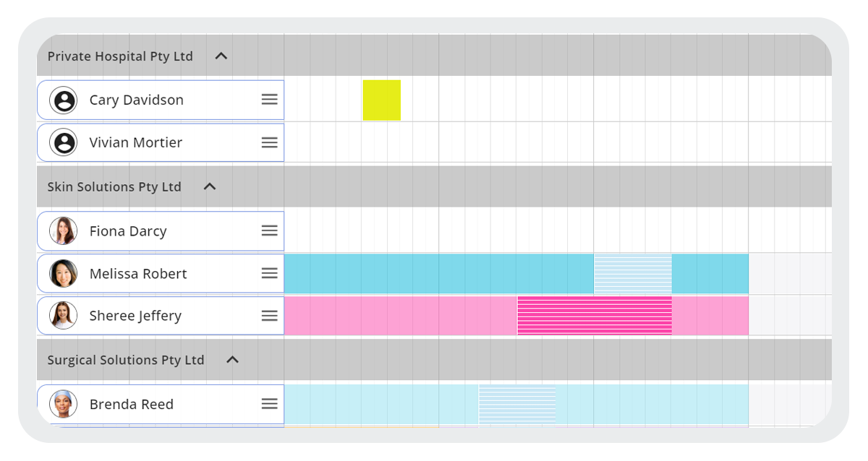
Task: Collapse the Surgical Solutions Pty Ltd group
Action: [x=232, y=359]
